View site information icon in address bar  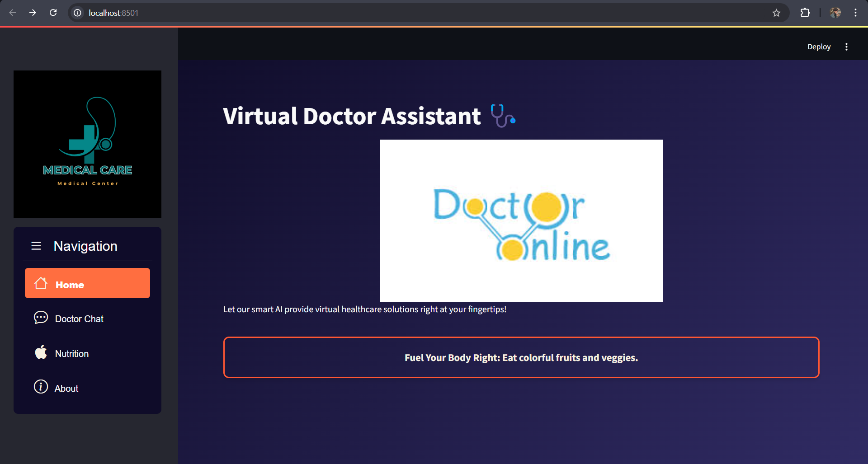(x=78, y=13)
